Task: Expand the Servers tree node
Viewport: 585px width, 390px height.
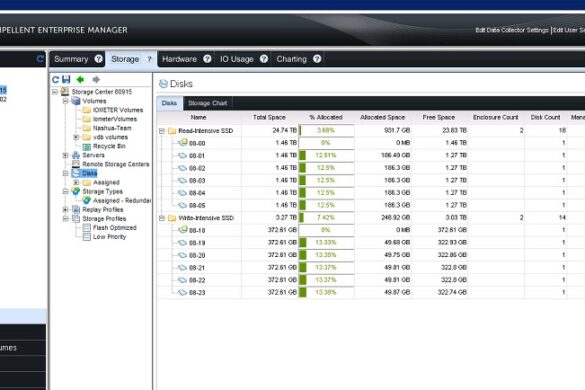Action: 66,155
